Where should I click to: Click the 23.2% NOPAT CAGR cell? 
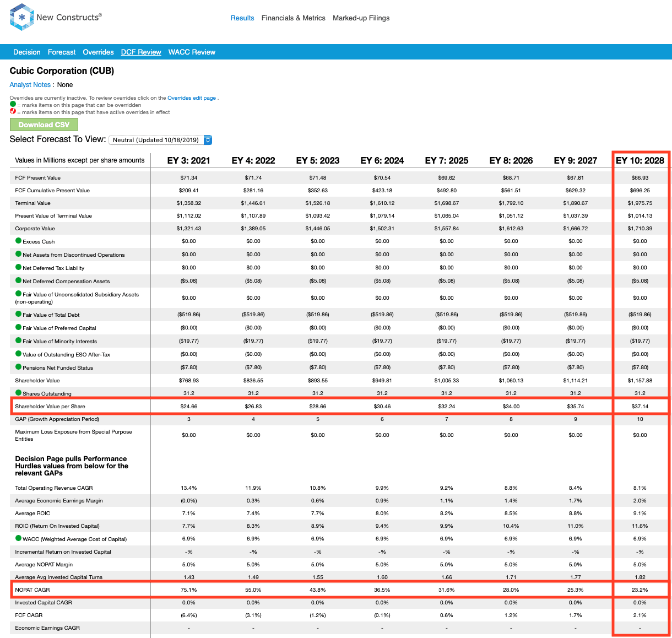(x=640, y=590)
